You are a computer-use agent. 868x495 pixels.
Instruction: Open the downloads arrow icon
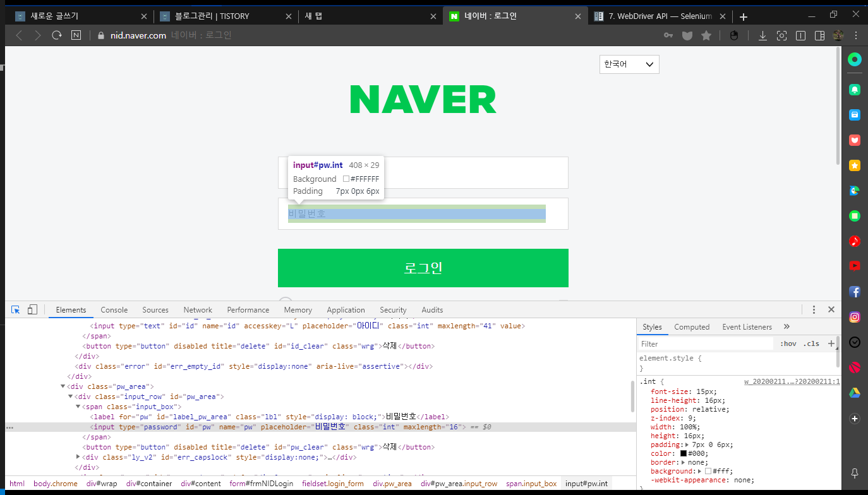(x=763, y=35)
